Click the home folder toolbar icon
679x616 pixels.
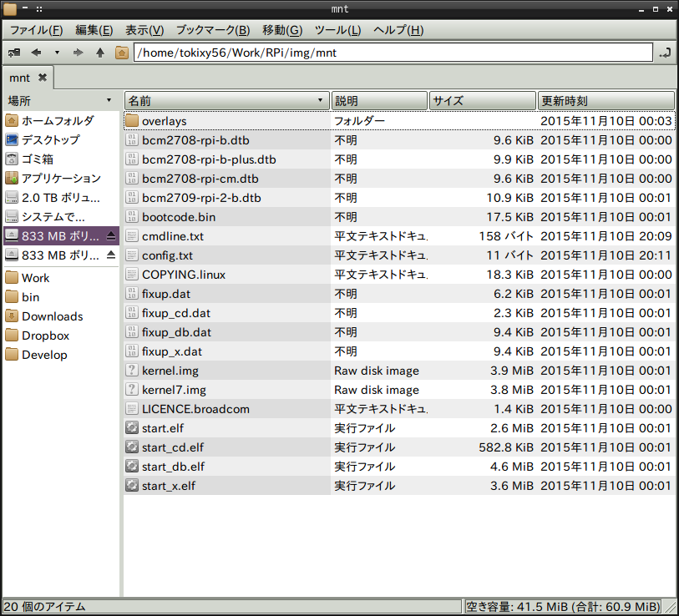tap(122, 53)
